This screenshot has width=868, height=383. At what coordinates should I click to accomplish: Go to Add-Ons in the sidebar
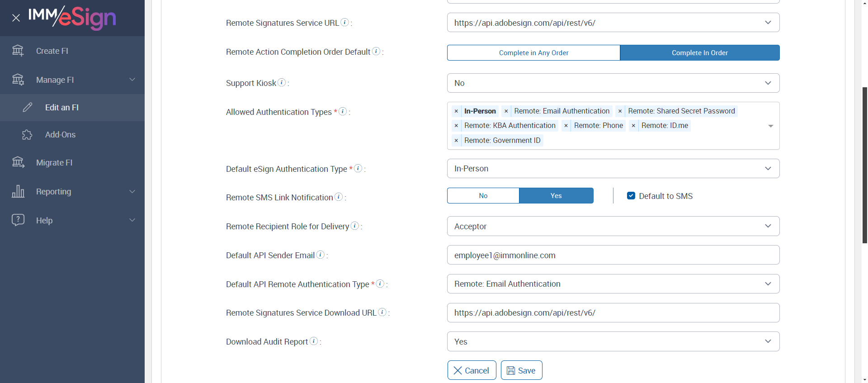coord(60,135)
